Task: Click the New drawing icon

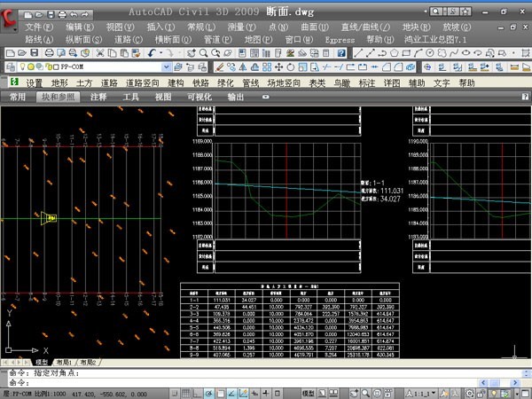Action: pyautogui.click(x=9, y=53)
